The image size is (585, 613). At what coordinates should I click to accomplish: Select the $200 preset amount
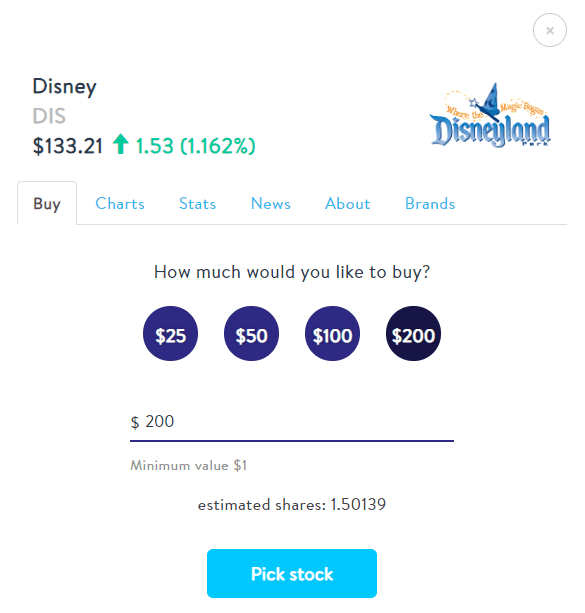(413, 333)
